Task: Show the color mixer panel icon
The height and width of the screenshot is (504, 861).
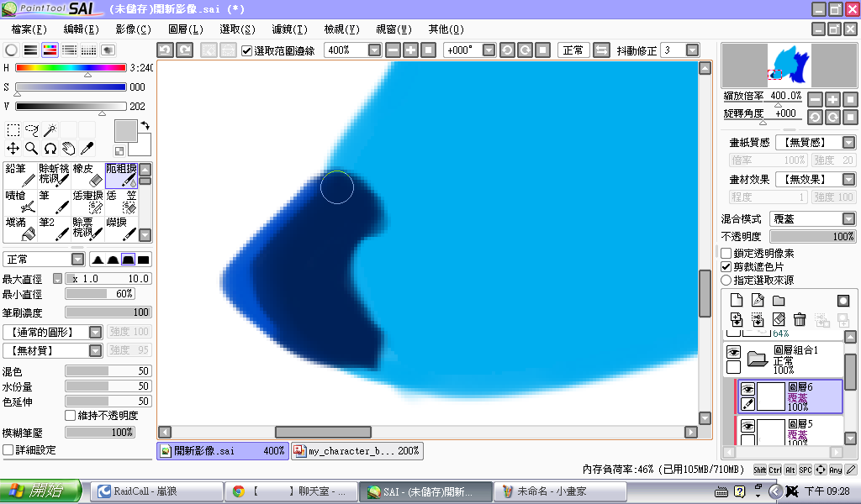Action: pyautogui.click(x=69, y=50)
